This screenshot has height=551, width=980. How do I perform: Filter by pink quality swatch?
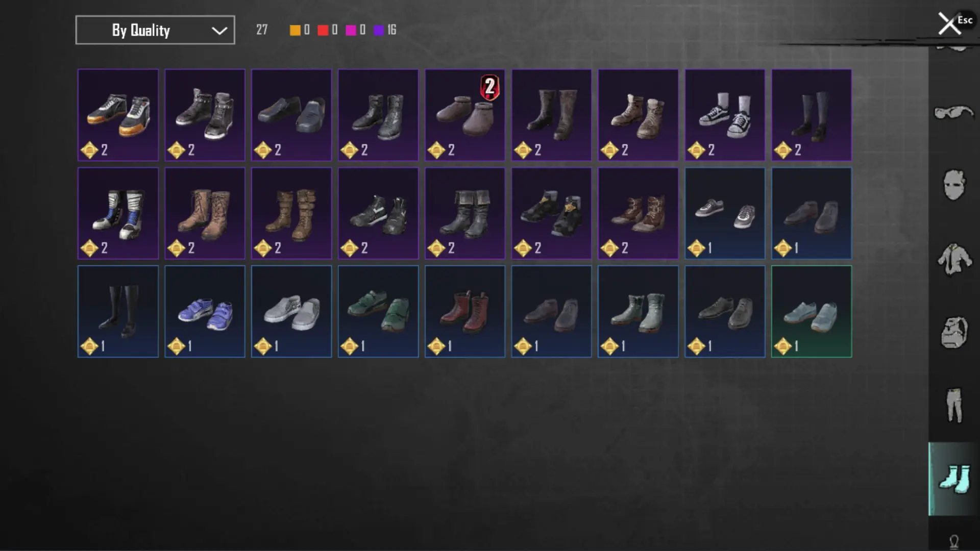[351, 30]
